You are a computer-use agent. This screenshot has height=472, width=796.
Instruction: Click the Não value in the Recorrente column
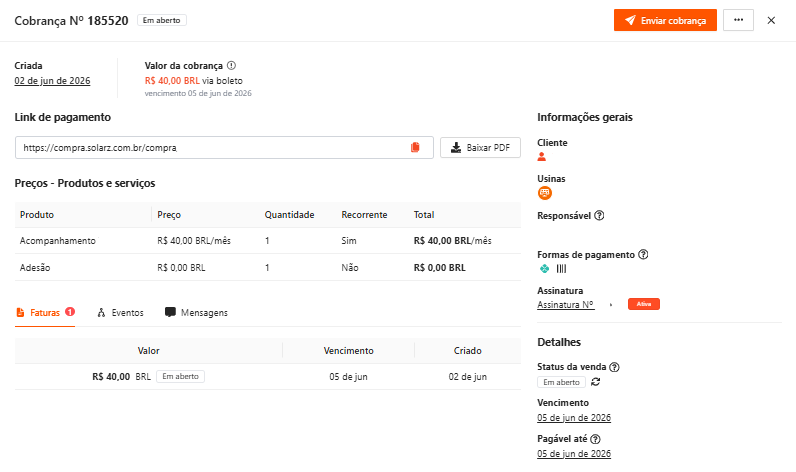pos(350,267)
